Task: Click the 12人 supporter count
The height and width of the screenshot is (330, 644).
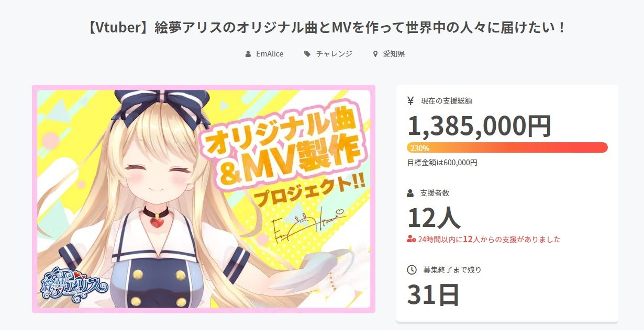Action: 434,218
